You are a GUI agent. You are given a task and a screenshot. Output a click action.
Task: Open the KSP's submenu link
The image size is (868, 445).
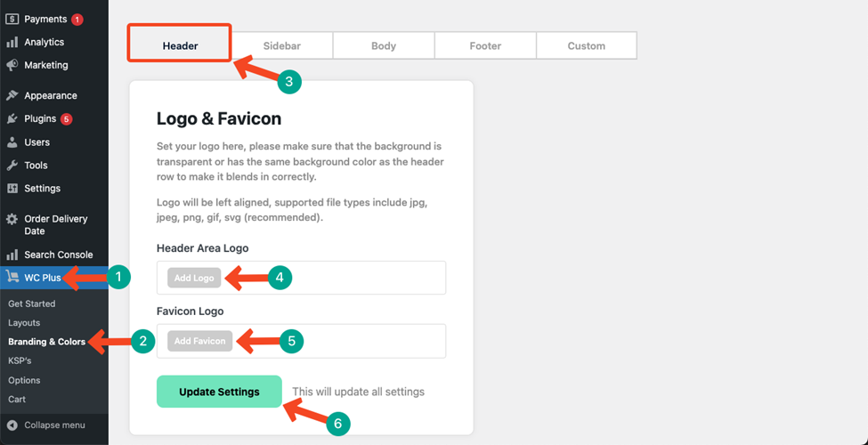pyautogui.click(x=20, y=360)
